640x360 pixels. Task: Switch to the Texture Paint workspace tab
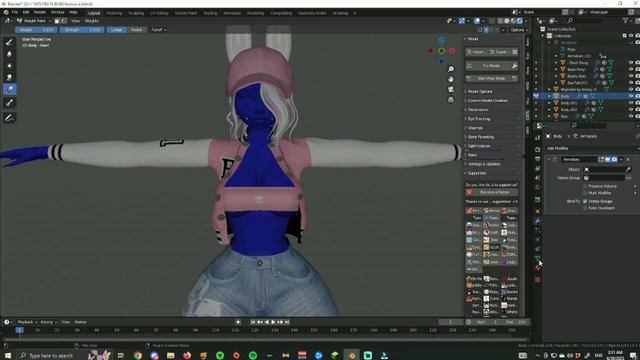(x=186, y=13)
